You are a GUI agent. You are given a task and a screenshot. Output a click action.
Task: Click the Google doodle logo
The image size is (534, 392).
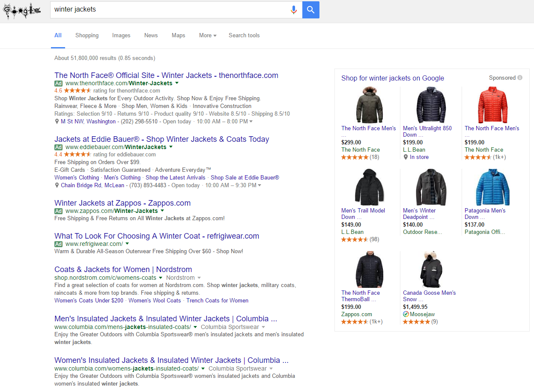pyautogui.click(x=22, y=10)
